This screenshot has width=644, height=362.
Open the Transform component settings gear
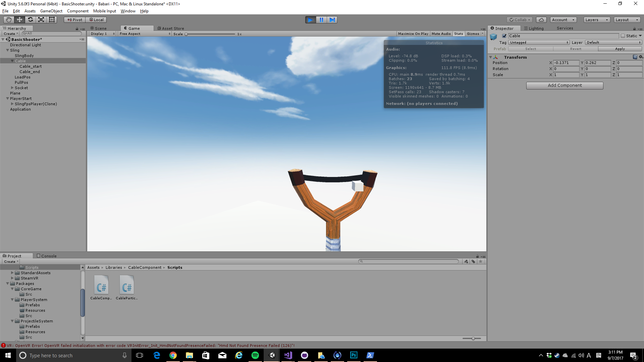click(x=641, y=57)
